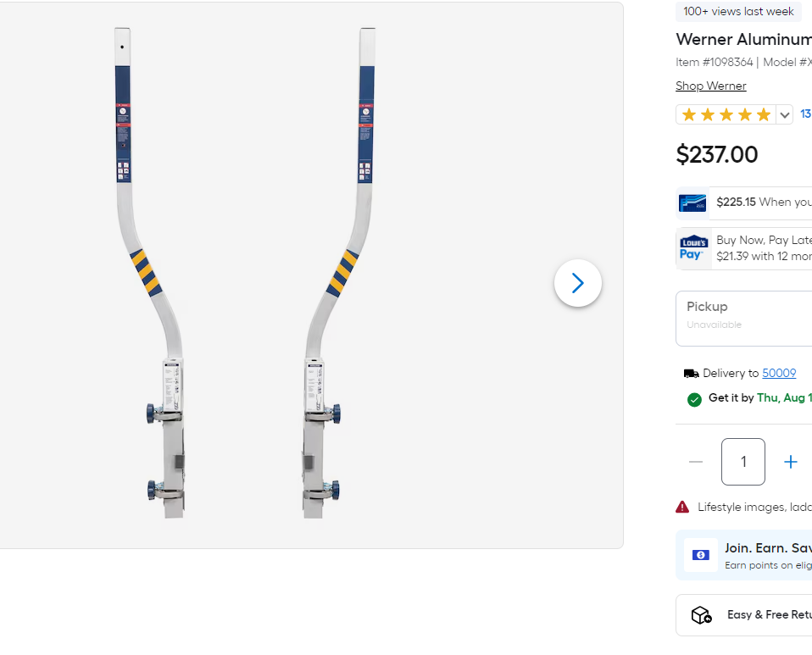Click the quantity input field
Viewport: 812px width, 655px height.
click(743, 462)
